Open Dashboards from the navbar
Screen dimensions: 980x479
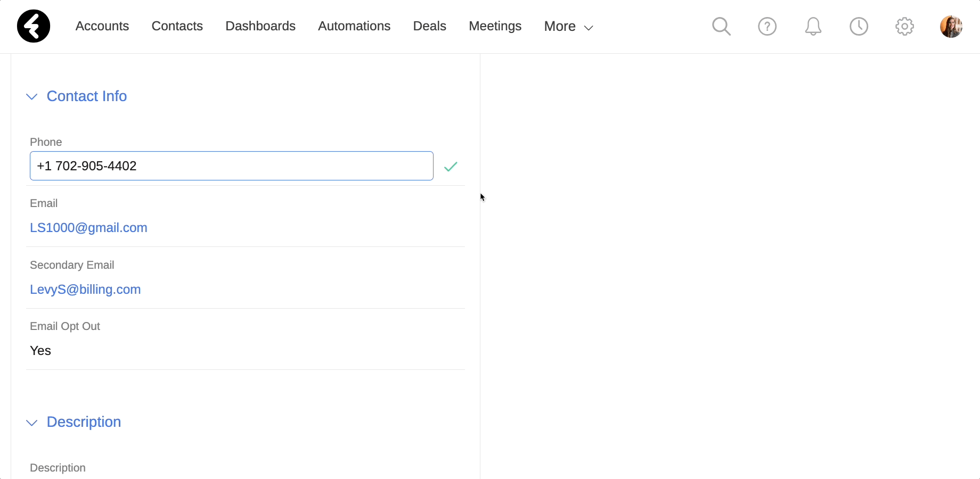[x=260, y=26]
